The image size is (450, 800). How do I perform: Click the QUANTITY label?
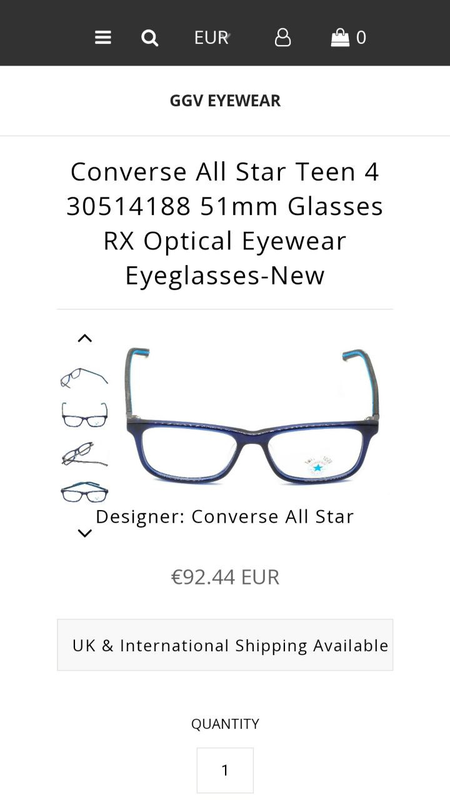(225, 724)
